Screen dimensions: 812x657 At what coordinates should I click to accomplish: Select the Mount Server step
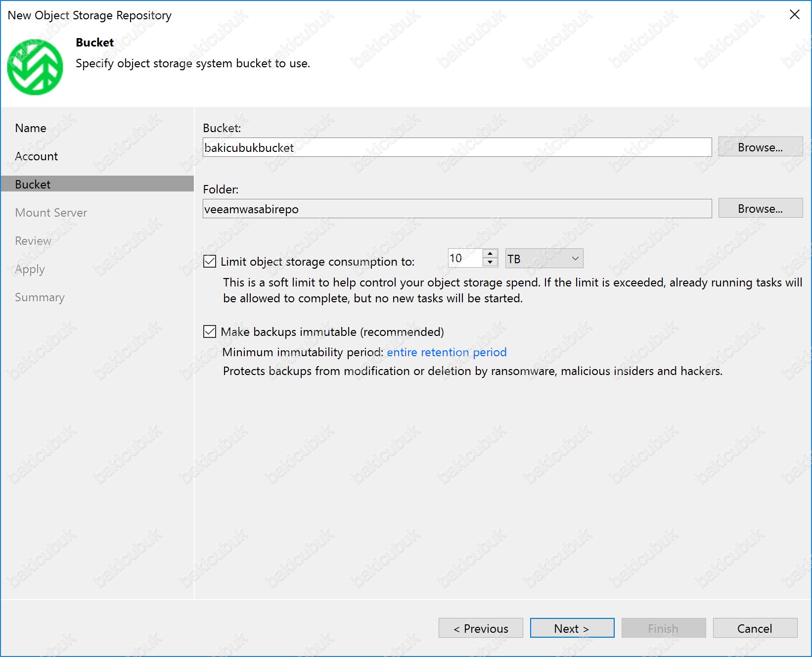51,213
